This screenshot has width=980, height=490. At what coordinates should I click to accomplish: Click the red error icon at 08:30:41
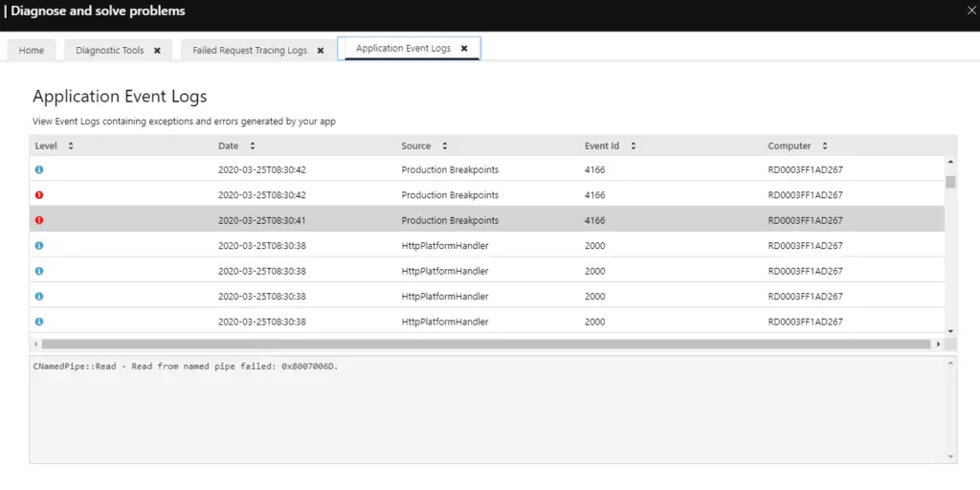click(x=39, y=220)
